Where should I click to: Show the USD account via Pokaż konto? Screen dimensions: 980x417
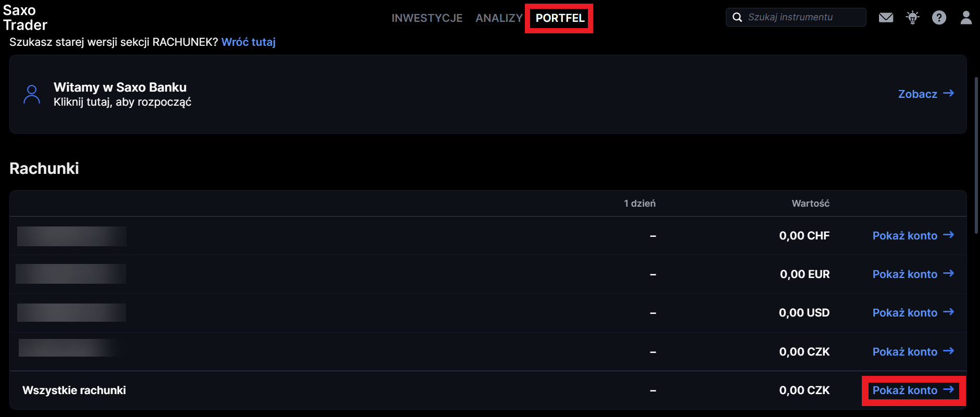click(x=905, y=313)
